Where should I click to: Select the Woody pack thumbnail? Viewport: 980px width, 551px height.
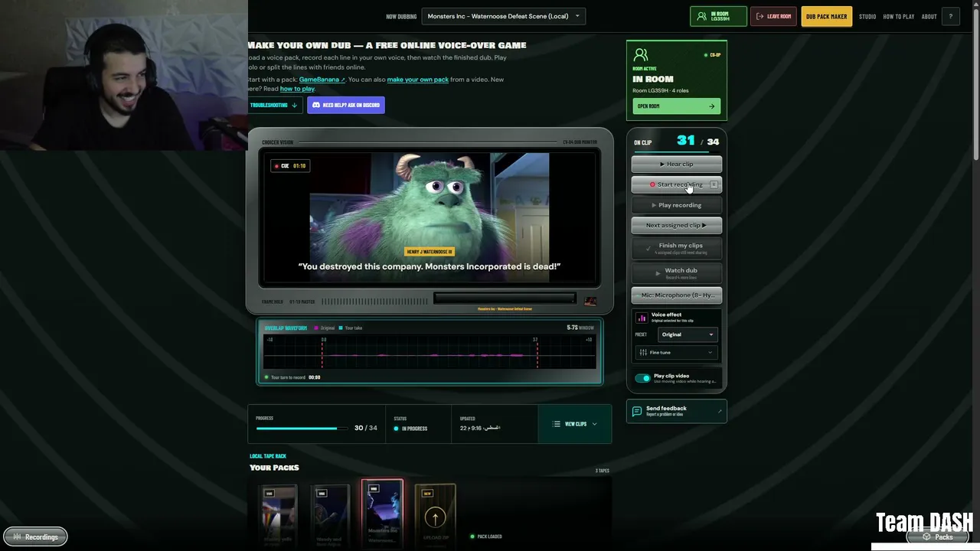330,514
